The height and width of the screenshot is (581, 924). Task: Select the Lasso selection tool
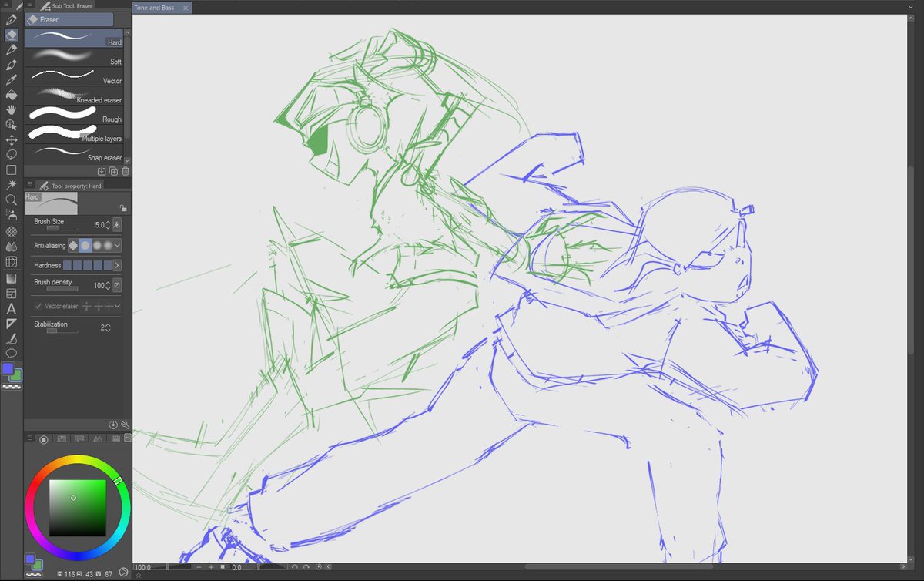[x=11, y=155]
